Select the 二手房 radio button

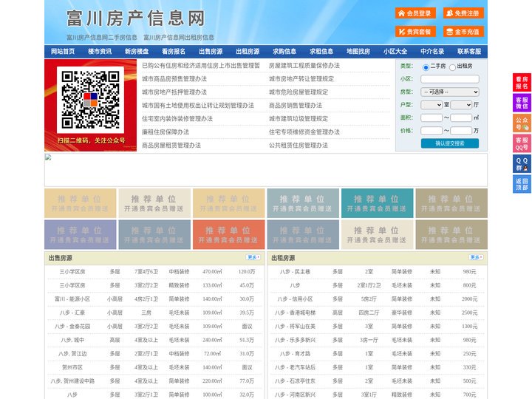coord(426,67)
